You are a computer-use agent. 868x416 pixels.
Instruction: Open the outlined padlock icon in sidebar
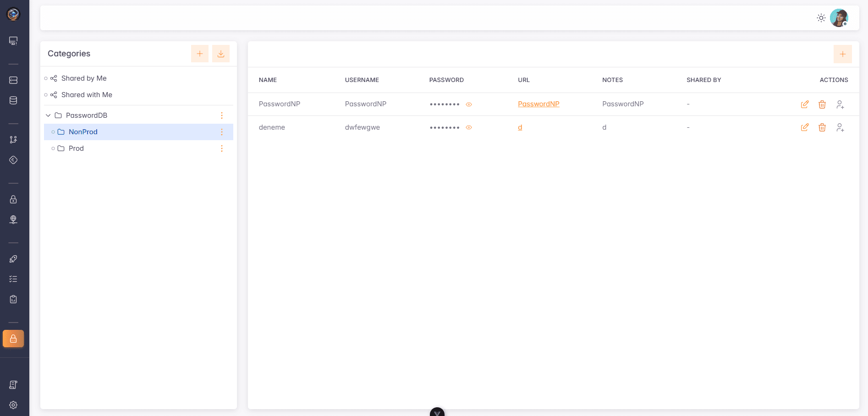(x=13, y=199)
